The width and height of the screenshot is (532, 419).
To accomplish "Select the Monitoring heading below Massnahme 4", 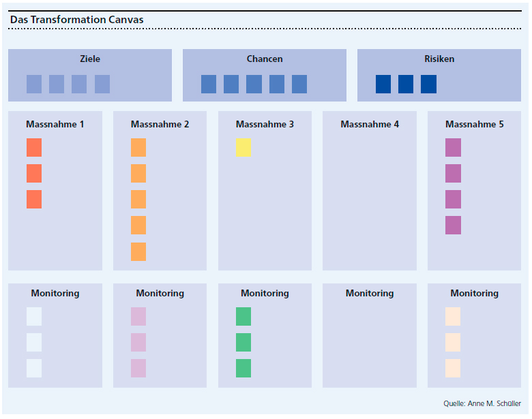I will pos(370,294).
